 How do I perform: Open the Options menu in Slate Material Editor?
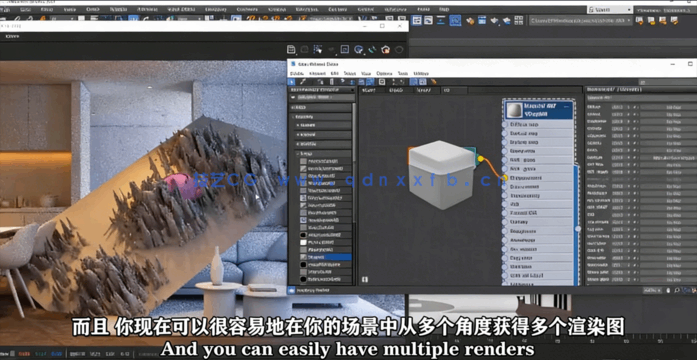coord(384,73)
